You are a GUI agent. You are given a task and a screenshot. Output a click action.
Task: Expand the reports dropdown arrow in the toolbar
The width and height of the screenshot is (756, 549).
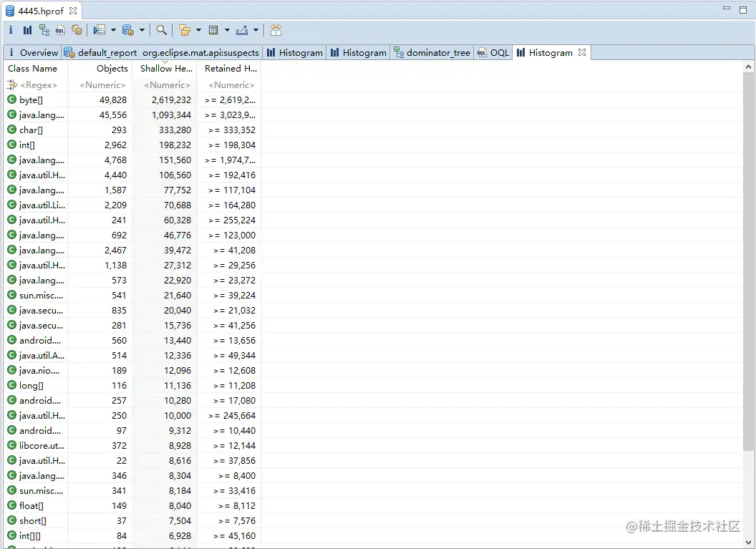[113, 30]
